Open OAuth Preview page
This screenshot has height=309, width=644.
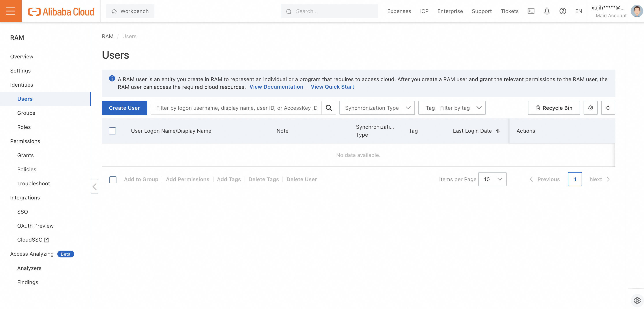pyautogui.click(x=36, y=226)
